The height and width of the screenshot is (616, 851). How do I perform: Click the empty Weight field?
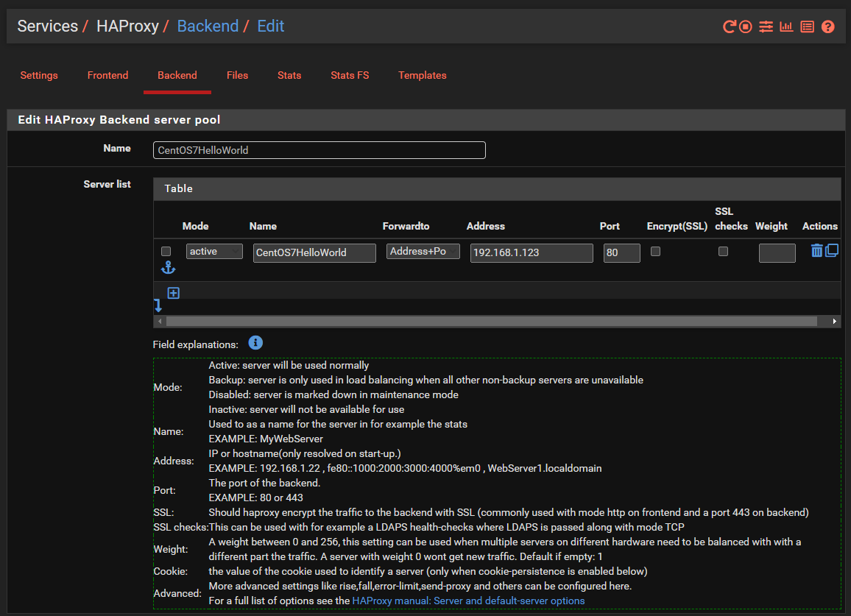click(x=777, y=253)
